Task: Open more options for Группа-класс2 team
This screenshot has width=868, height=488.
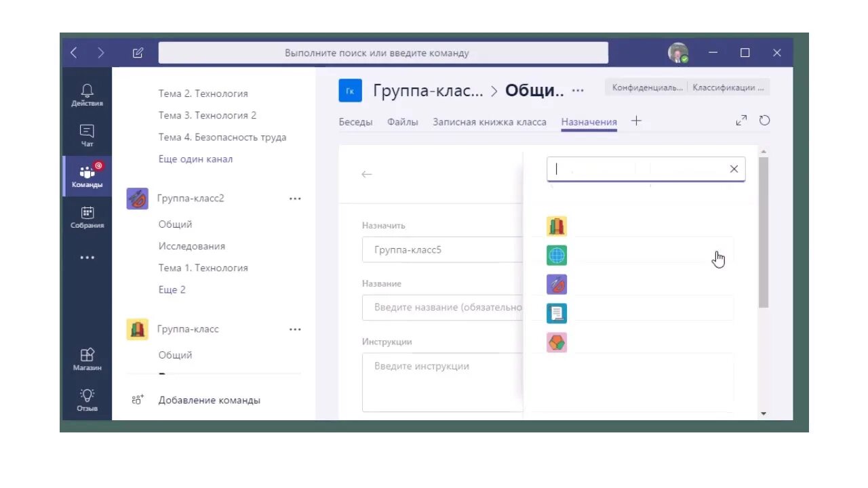Action: pos(295,199)
